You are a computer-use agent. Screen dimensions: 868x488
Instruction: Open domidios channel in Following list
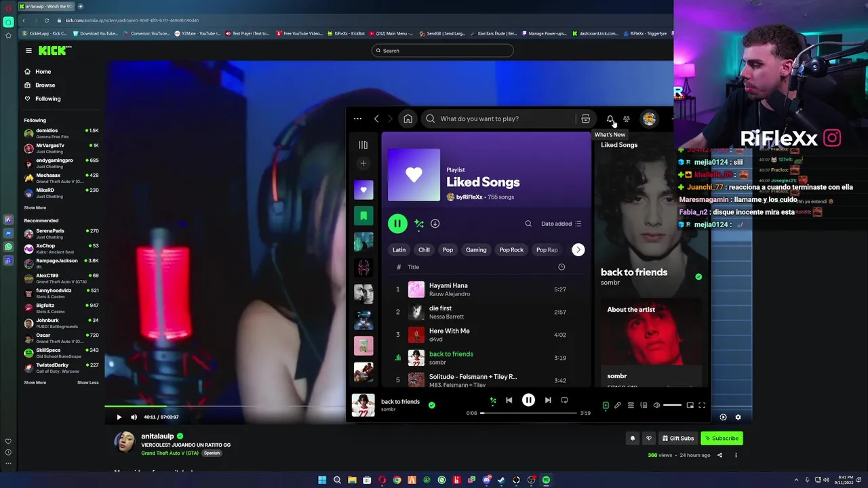61,133
